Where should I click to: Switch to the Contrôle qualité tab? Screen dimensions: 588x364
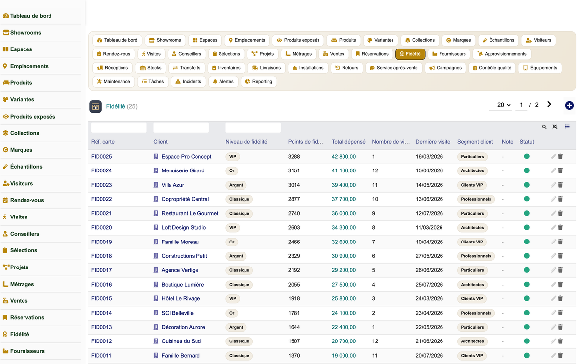491,68
